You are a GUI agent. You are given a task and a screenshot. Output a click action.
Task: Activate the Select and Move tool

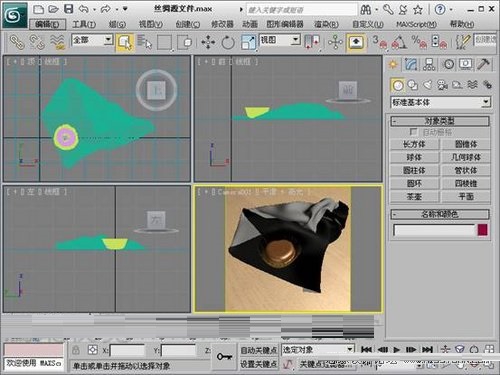(208, 42)
